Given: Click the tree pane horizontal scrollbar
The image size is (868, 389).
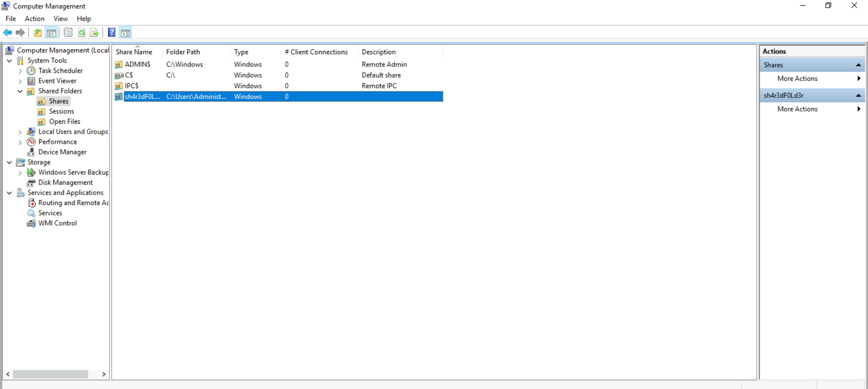Looking at the screenshot, I should click(50, 374).
